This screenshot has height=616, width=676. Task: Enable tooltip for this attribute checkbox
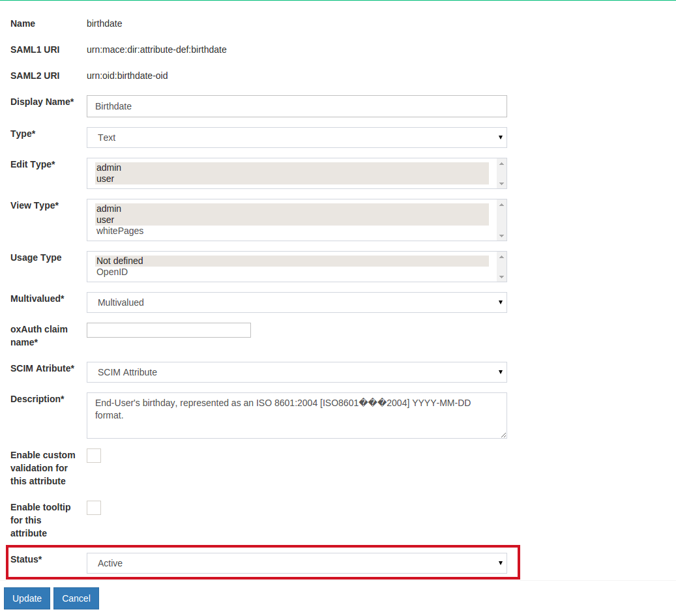click(x=94, y=508)
